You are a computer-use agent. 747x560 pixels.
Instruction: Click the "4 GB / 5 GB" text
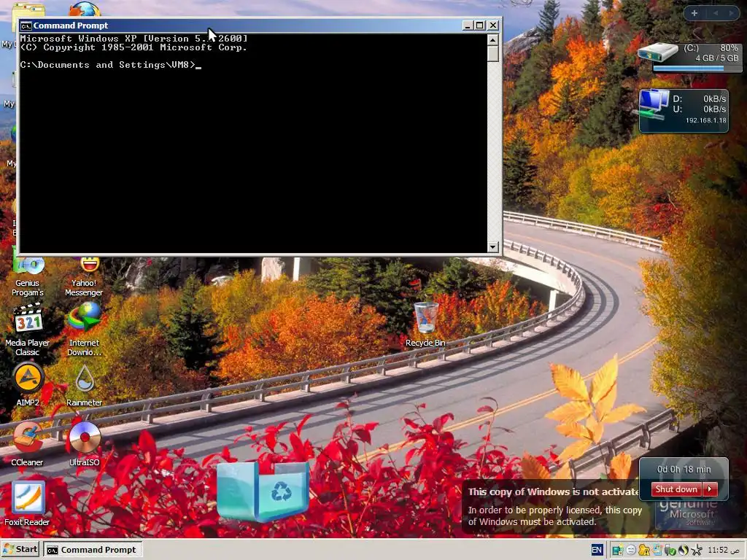(x=716, y=58)
